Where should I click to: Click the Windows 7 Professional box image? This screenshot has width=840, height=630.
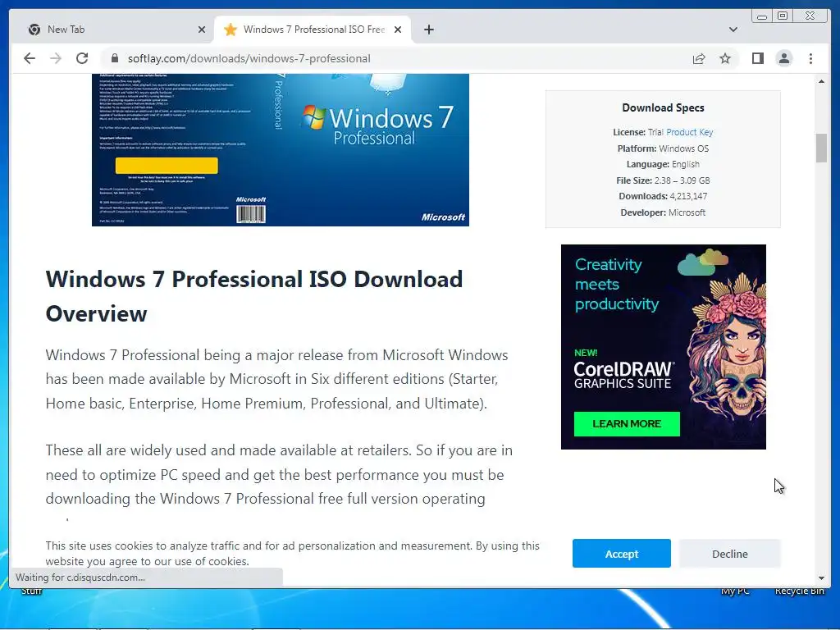281,150
